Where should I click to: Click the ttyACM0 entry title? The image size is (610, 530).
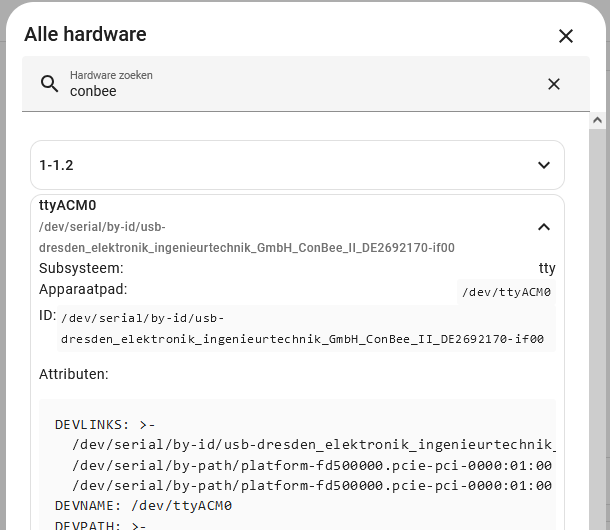67,205
